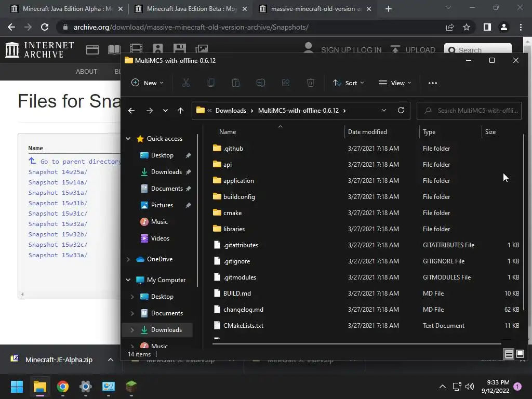Open Chrome profile avatar icon

pyautogui.click(x=504, y=27)
